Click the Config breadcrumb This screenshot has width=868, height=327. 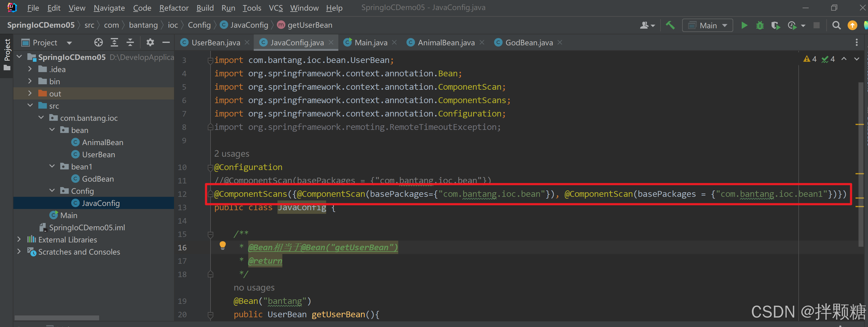tap(199, 25)
